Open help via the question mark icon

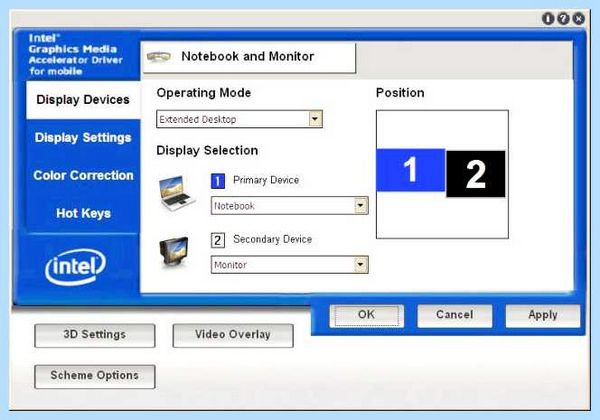(x=563, y=18)
